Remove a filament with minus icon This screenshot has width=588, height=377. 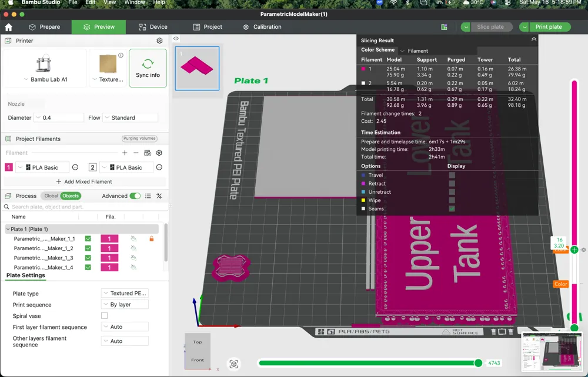pos(136,153)
